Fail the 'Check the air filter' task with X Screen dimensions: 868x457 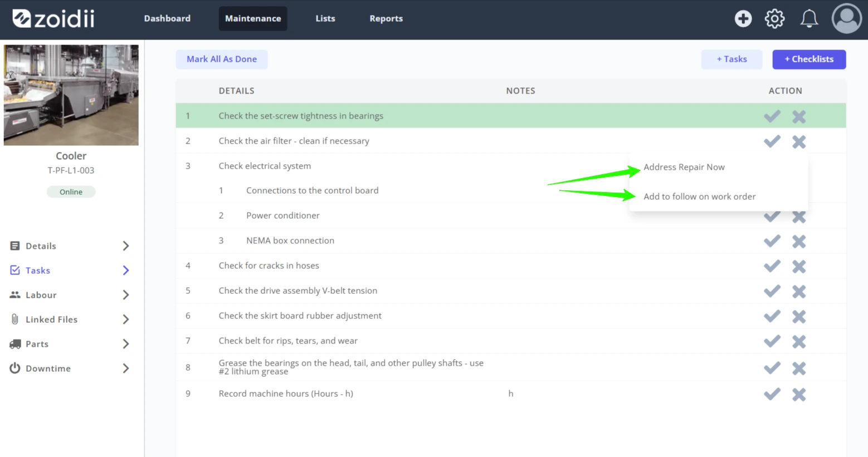coord(799,141)
